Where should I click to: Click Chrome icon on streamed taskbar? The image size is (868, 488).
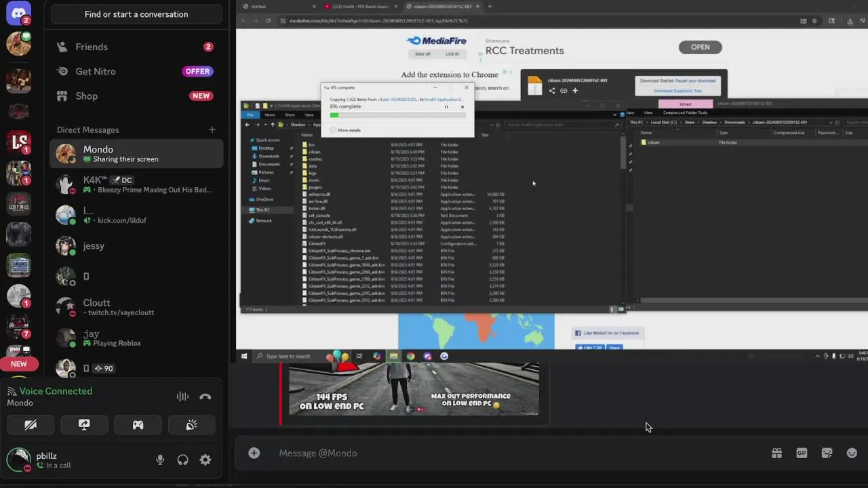[x=410, y=356]
